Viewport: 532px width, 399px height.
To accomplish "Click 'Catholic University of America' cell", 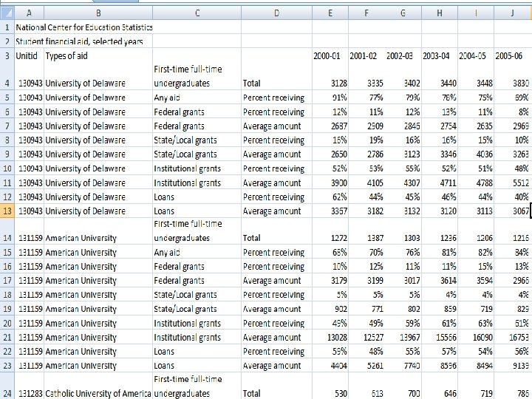I will tap(98, 394).
